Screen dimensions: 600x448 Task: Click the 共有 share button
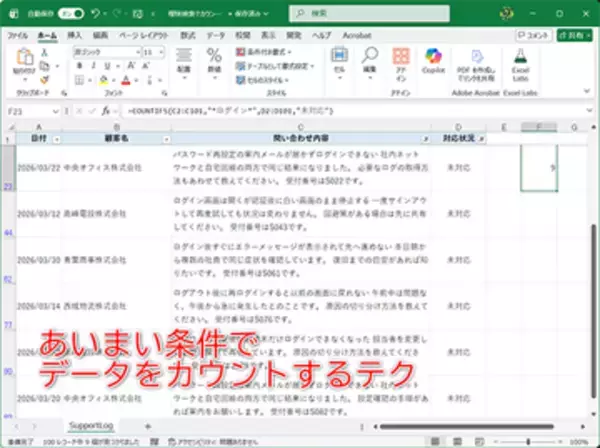(x=575, y=36)
